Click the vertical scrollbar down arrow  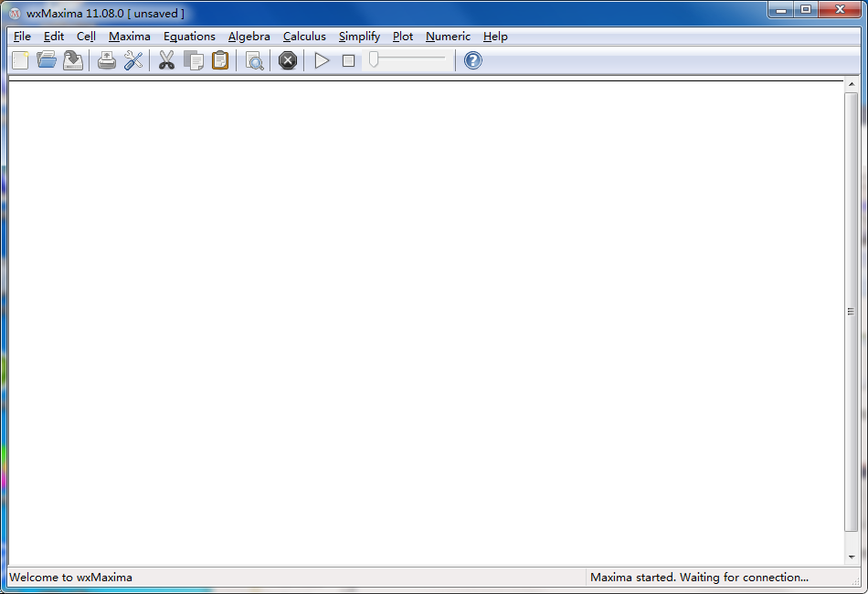pyautogui.click(x=852, y=557)
